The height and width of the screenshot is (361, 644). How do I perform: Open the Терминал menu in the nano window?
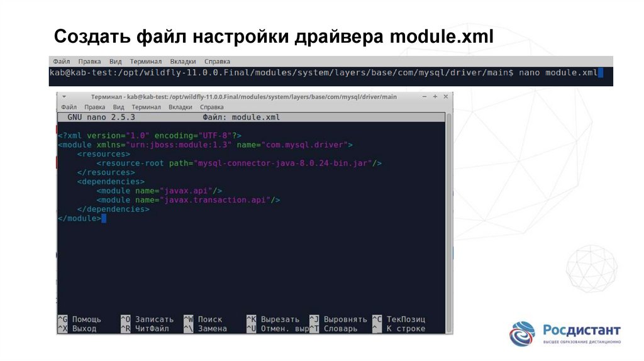coord(146,107)
